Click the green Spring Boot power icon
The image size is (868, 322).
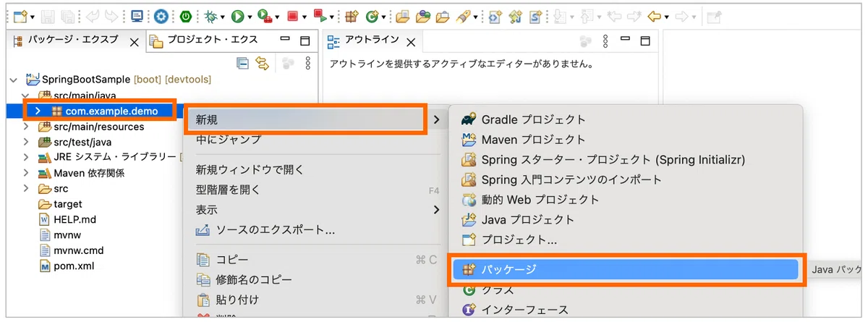185,15
